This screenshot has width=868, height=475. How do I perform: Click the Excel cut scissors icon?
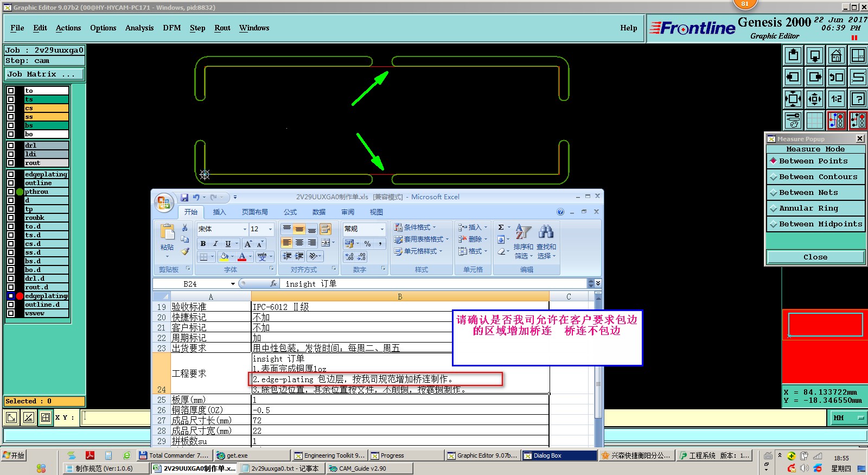tap(185, 228)
